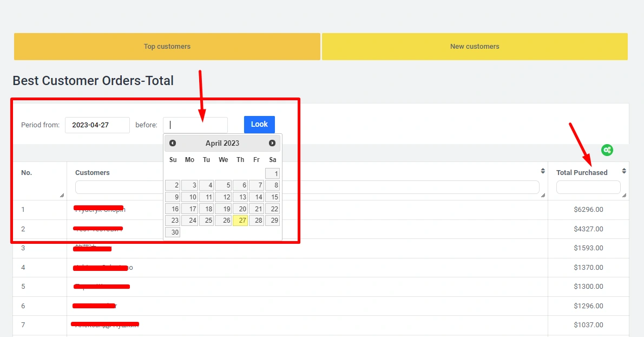
Task: Pick April 19 from the datepicker
Action: click(x=224, y=209)
